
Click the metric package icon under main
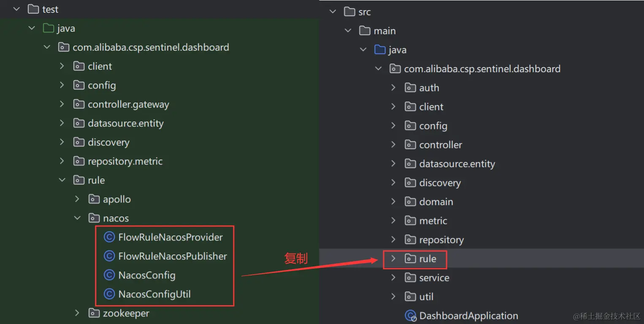pos(410,221)
